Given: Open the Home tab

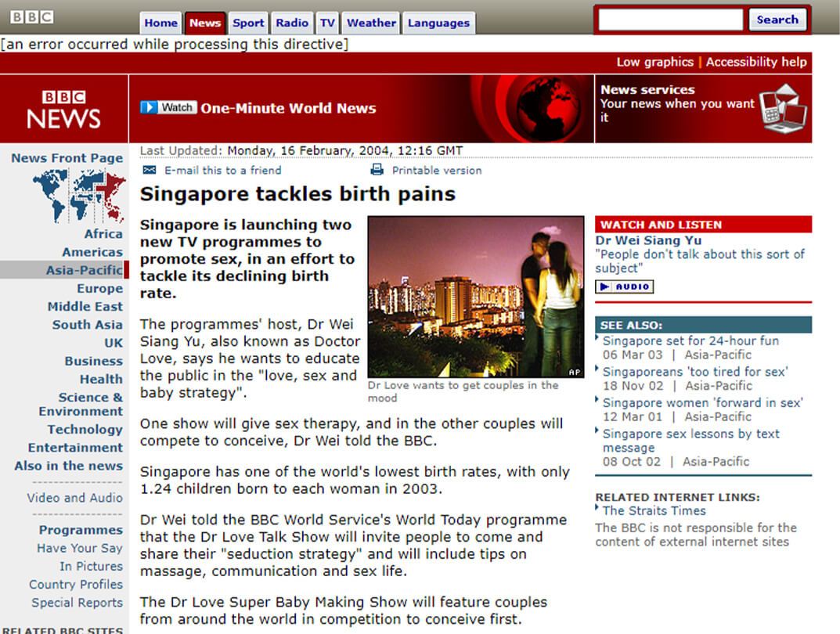Looking at the screenshot, I should [160, 23].
